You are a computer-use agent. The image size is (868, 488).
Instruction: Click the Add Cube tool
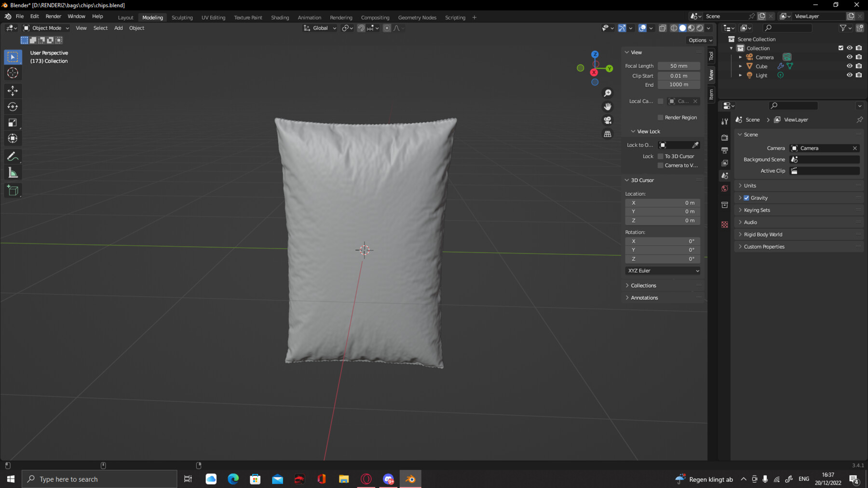click(x=13, y=191)
